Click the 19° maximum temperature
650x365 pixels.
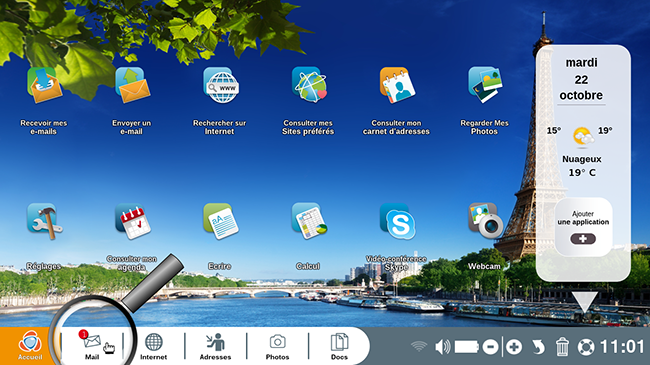pyautogui.click(x=605, y=131)
